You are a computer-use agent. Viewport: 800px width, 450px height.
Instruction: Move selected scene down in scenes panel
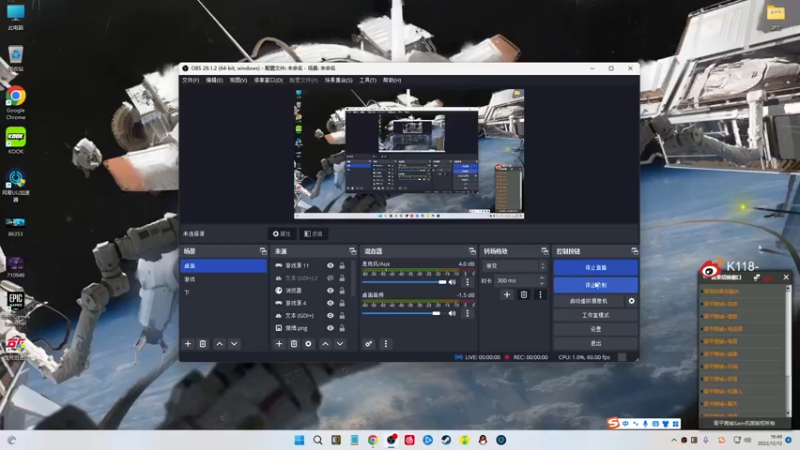click(x=234, y=344)
